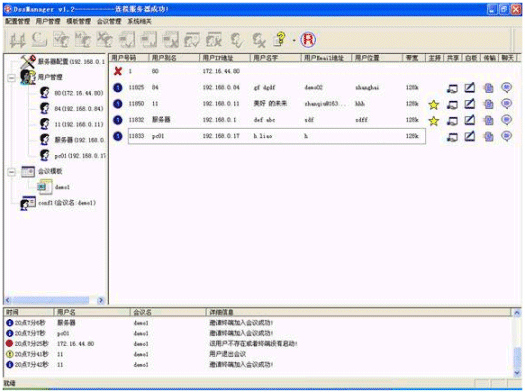Screen dimensions: 525x392
Task: Click the red X status icon of user 1
Action: pyautogui.click(x=118, y=71)
